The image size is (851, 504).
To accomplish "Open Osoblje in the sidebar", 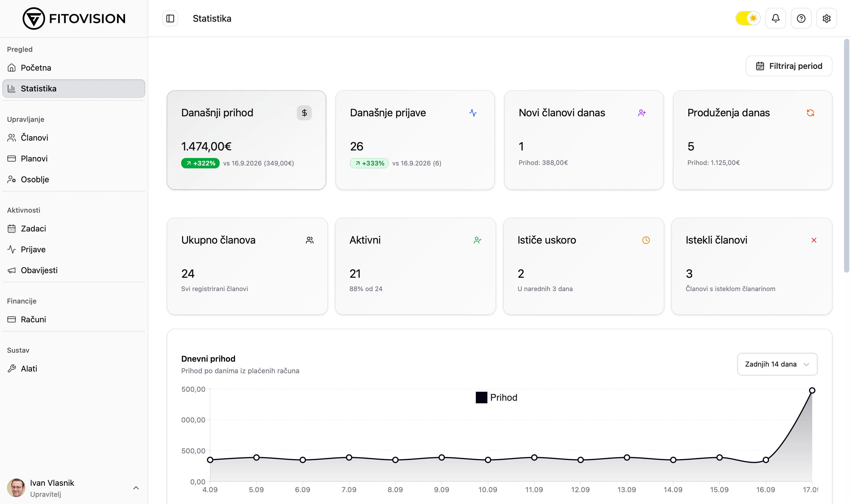I will pyautogui.click(x=74, y=179).
